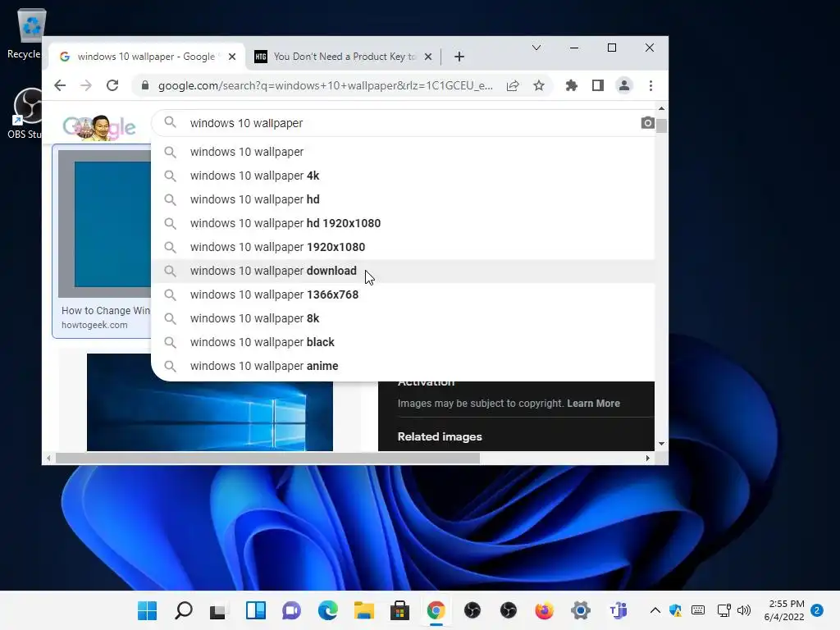Open File Explorer from the taskbar

[x=363, y=610]
